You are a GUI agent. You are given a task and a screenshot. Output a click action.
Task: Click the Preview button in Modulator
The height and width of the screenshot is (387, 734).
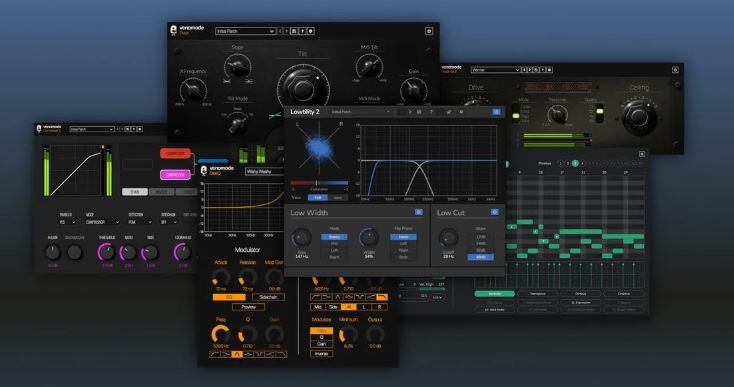tap(248, 307)
